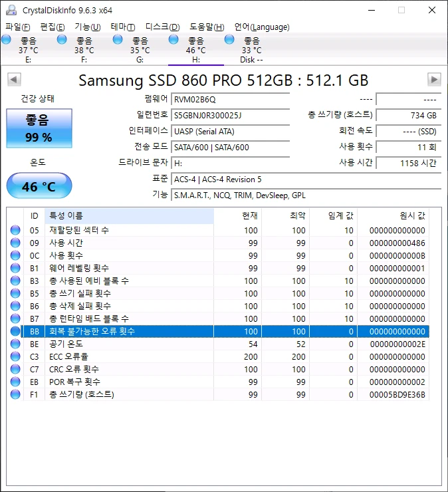Select the CRC 오류 횟수 row
Screen dimensions: 448x492
[218, 369]
